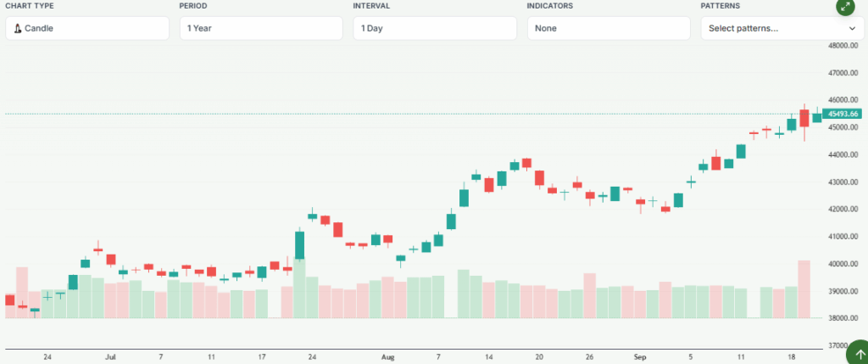868x364 pixels.
Task: Click the fullscreen expand icon
Action: [844, 7]
